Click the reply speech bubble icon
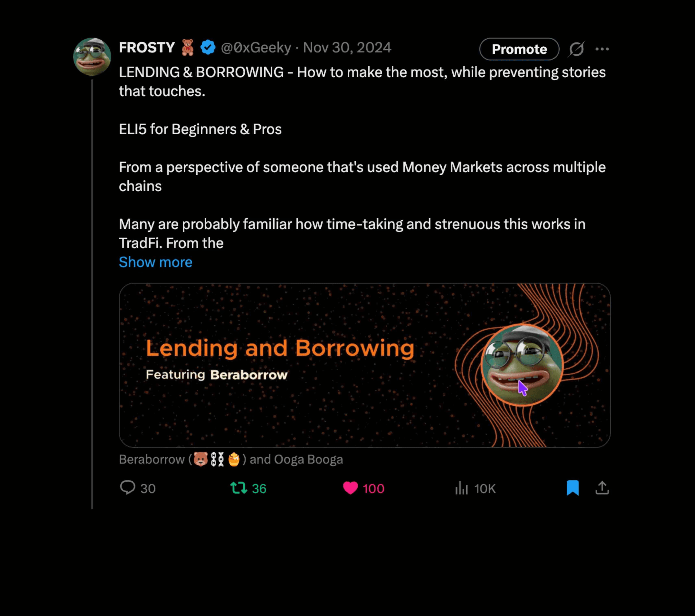Image resolution: width=695 pixels, height=616 pixels. point(128,488)
